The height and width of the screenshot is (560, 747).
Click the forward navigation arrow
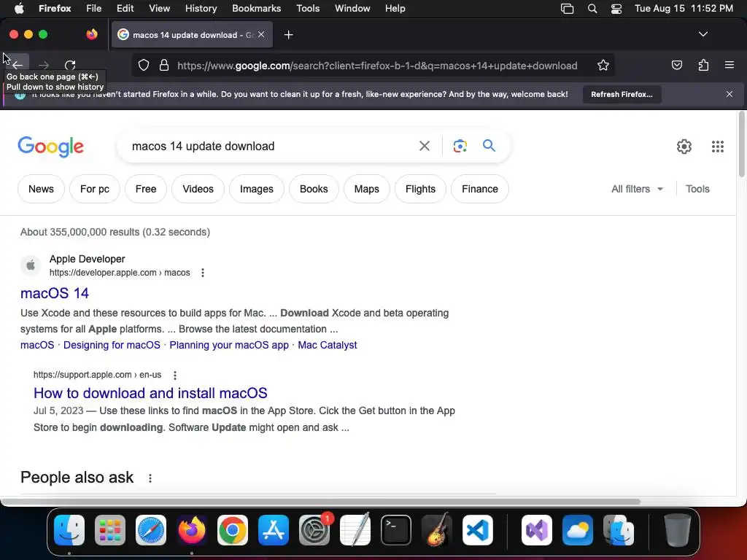pos(44,65)
